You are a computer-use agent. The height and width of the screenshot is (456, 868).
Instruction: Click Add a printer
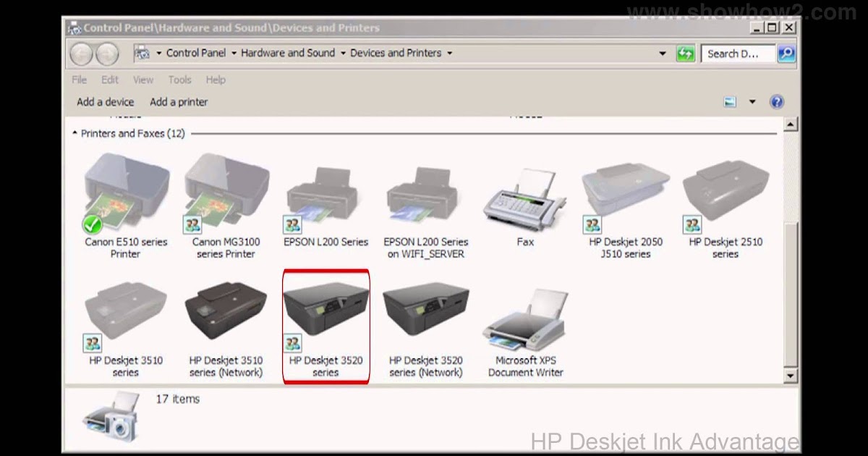(178, 101)
